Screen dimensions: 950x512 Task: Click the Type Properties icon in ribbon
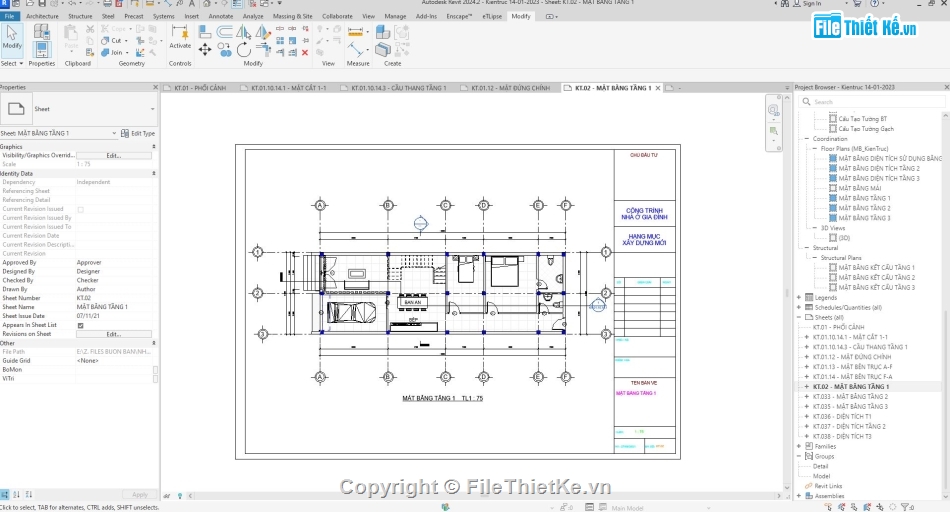[x=42, y=31]
